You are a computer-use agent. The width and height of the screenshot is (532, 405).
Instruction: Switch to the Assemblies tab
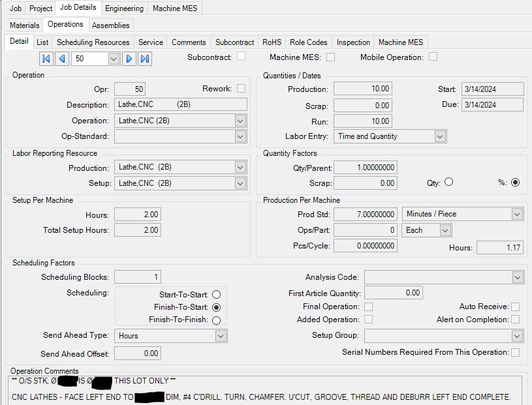tap(110, 25)
